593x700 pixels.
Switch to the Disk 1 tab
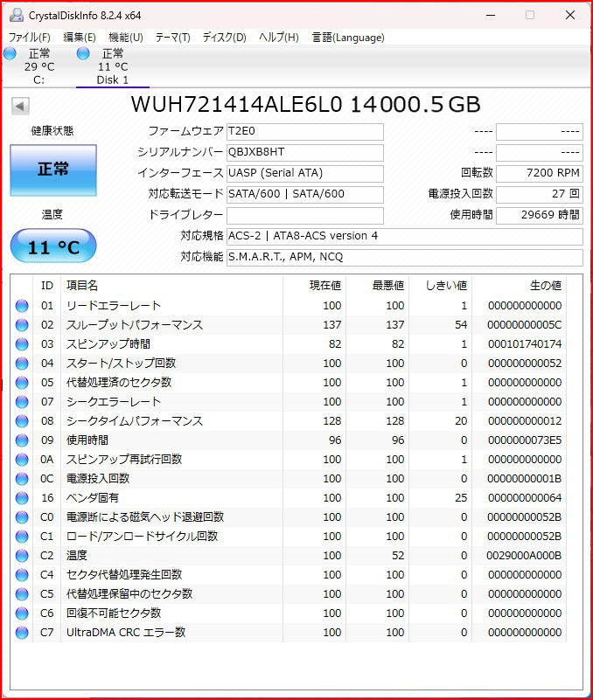(113, 66)
